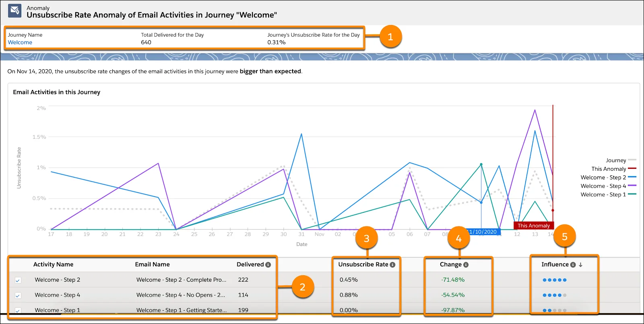Click info icon next to Influence header

click(573, 265)
